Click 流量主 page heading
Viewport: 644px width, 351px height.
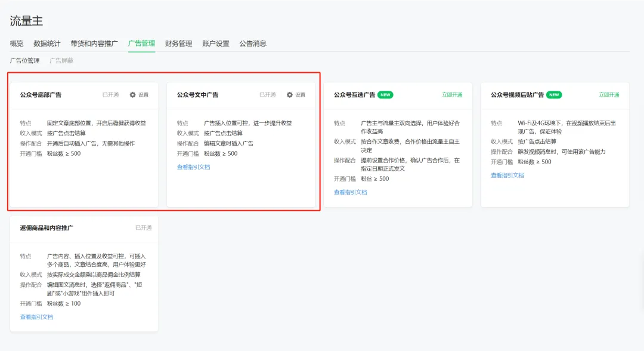(26, 21)
